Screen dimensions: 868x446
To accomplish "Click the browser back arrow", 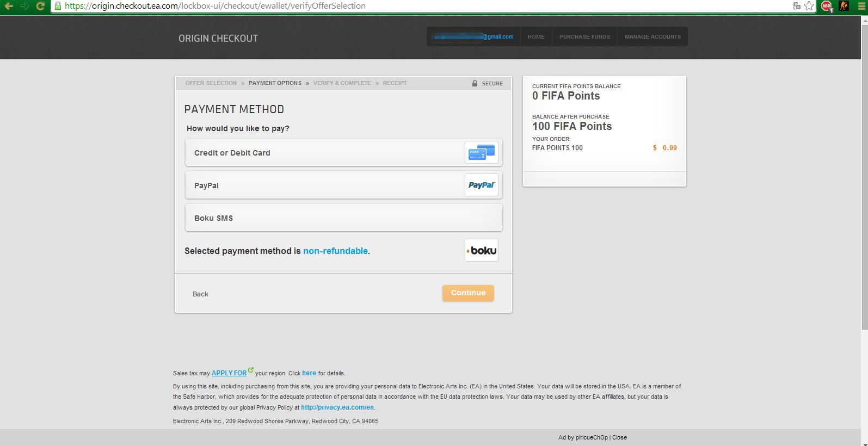I will (9, 6).
